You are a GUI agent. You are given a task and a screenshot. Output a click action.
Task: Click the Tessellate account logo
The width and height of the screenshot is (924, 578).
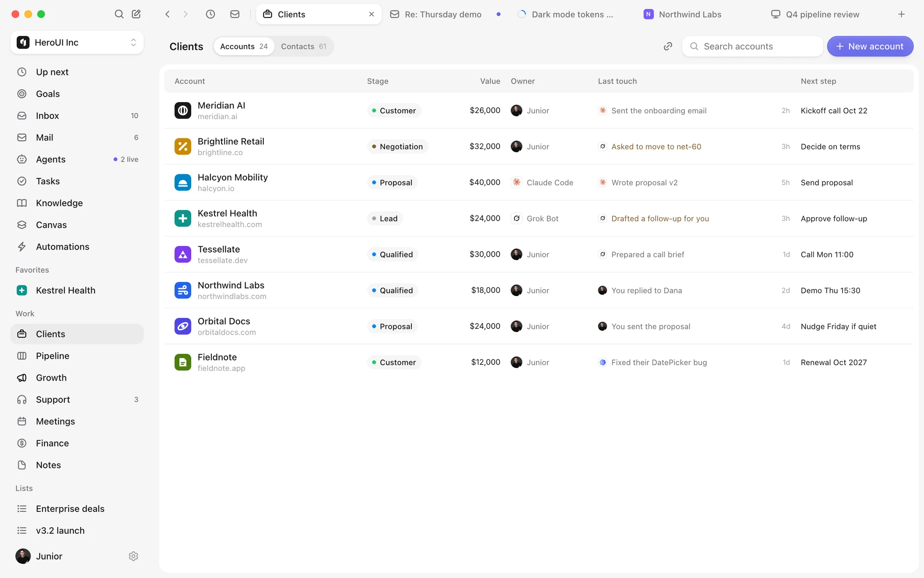tap(183, 254)
